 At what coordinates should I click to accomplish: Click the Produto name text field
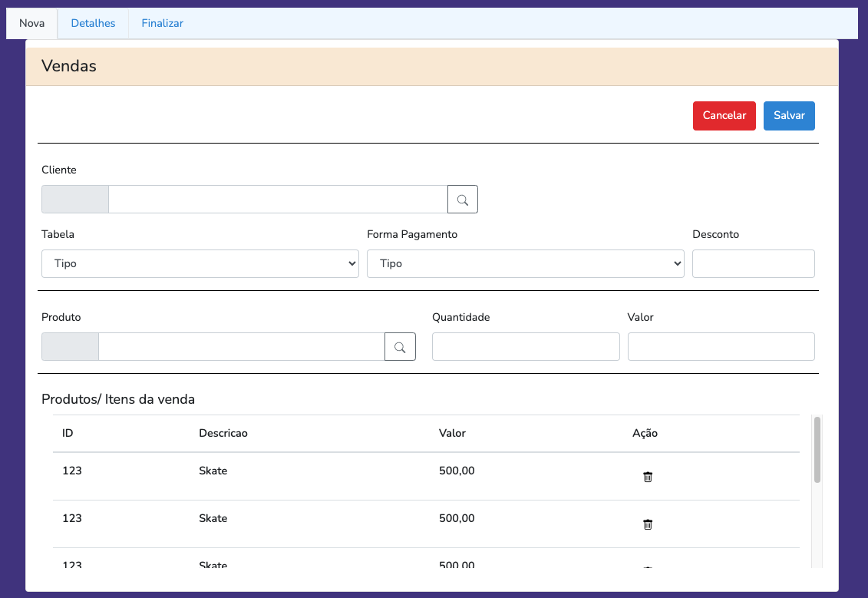(x=241, y=347)
